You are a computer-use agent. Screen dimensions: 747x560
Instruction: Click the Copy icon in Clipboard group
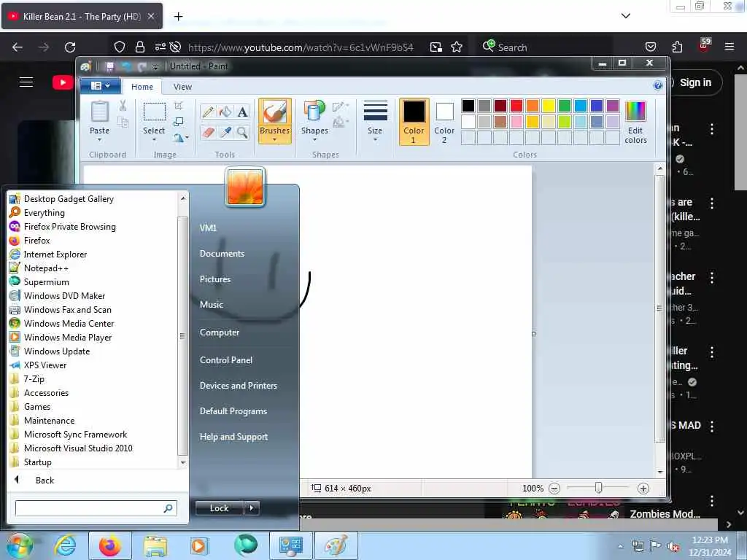[x=123, y=122]
